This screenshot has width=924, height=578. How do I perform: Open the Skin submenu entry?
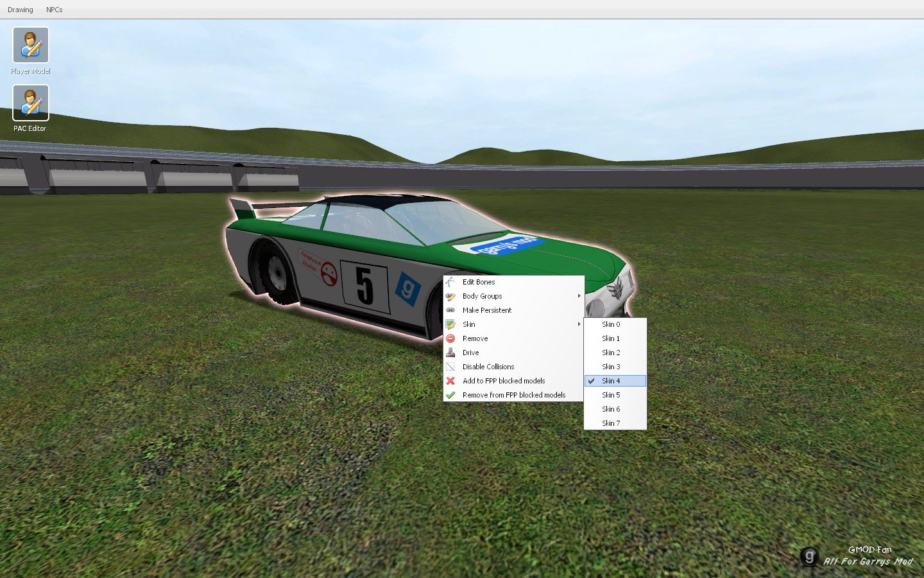pyautogui.click(x=513, y=324)
